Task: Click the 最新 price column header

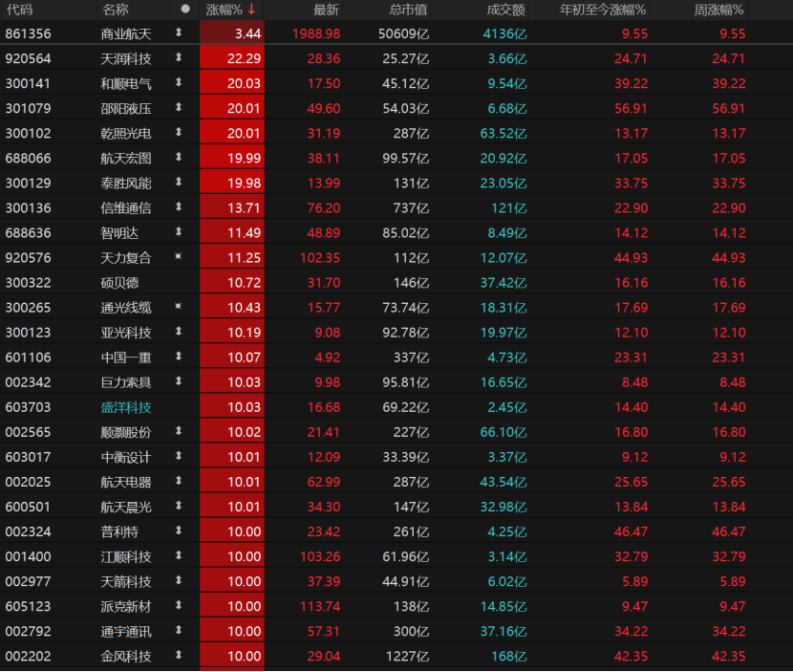Action: pos(326,10)
